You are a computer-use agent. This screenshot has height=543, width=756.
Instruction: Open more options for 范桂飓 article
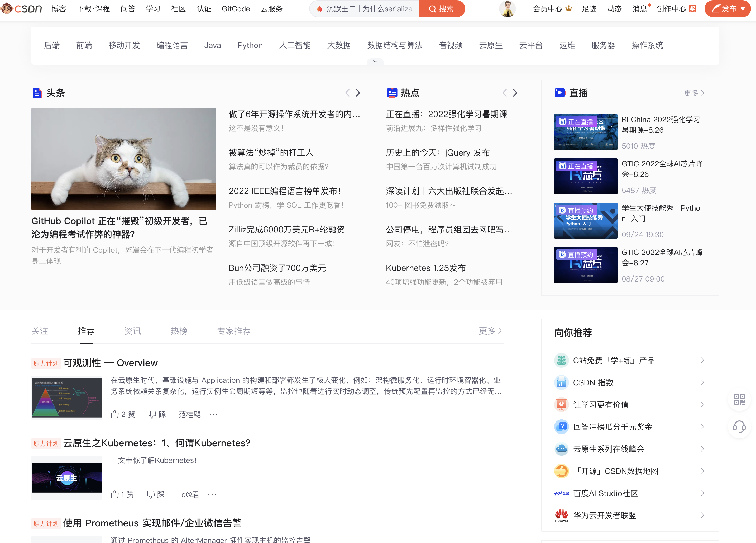pos(213,414)
